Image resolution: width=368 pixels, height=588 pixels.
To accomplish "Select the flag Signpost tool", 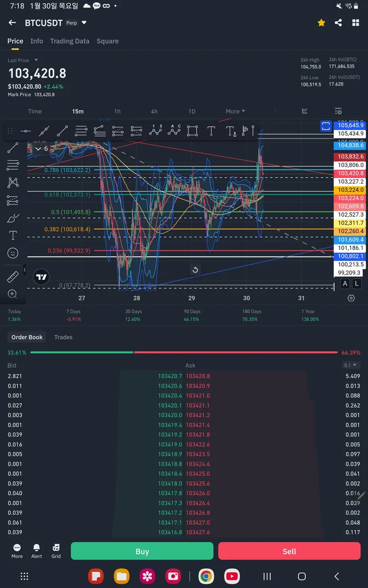I will coord(245,131).
